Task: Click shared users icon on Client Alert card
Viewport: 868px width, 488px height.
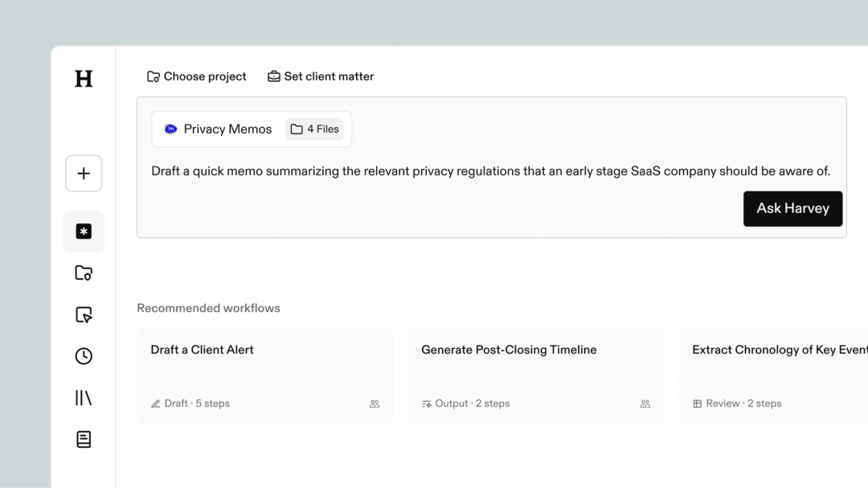Action: point(375,404)
